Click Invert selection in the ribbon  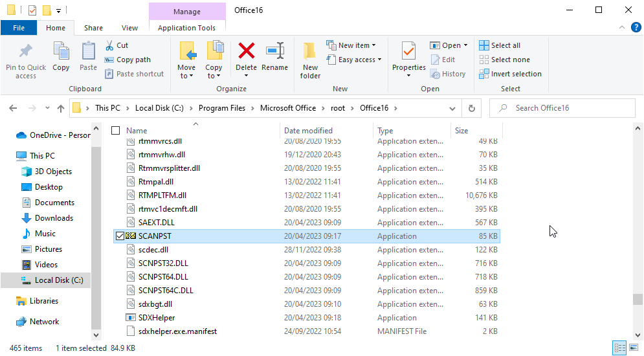(510, 74)
